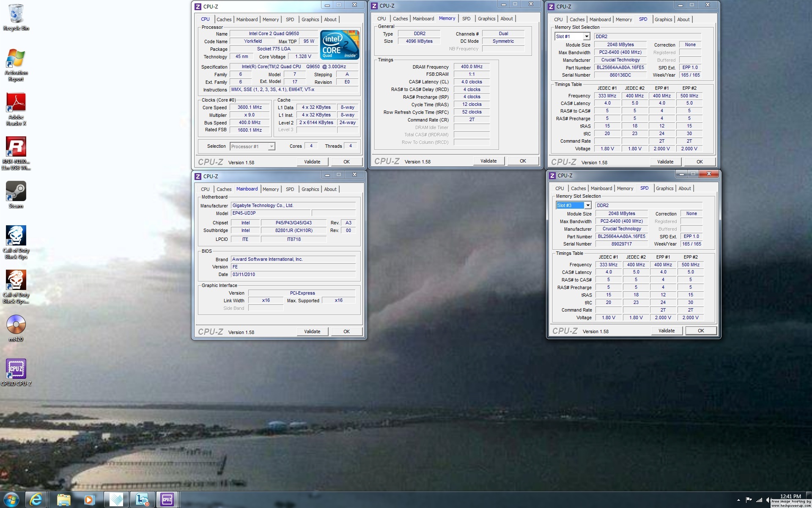The height and width of the screenshot is (508, 812).
Task: Switch to the Caches tab in the CPU window
Action: point(224,19)
